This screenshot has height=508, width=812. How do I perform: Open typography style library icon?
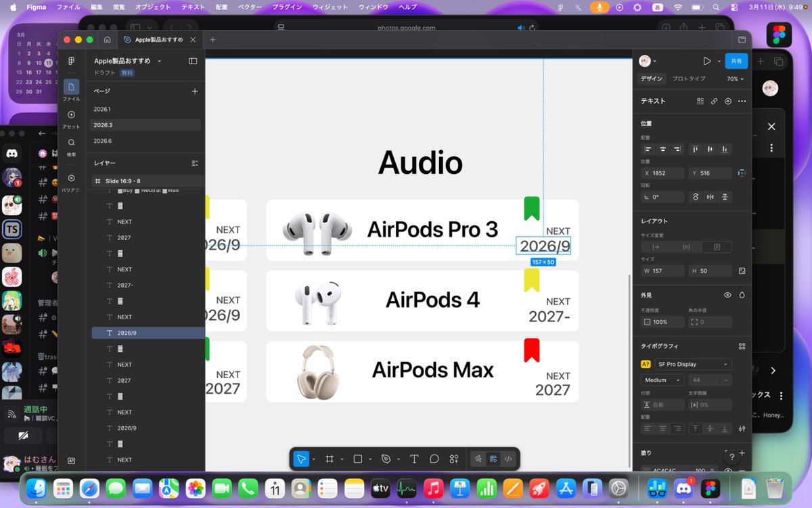[742, 346]
